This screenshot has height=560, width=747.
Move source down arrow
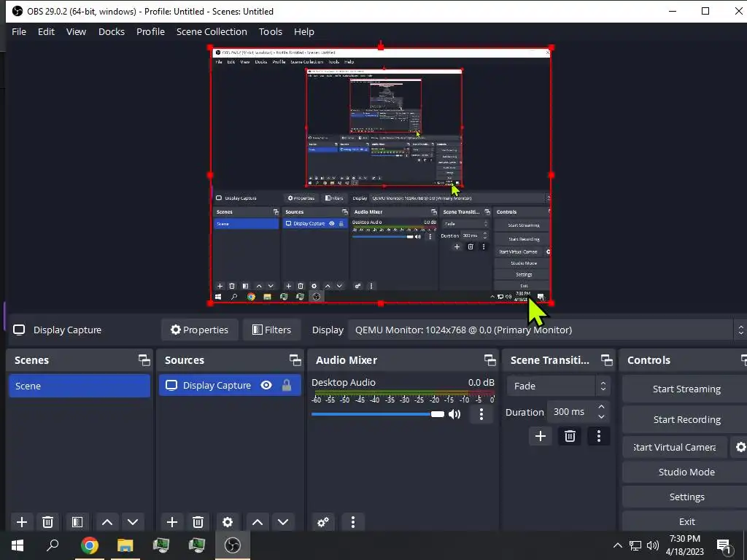(x=283, y=522)
